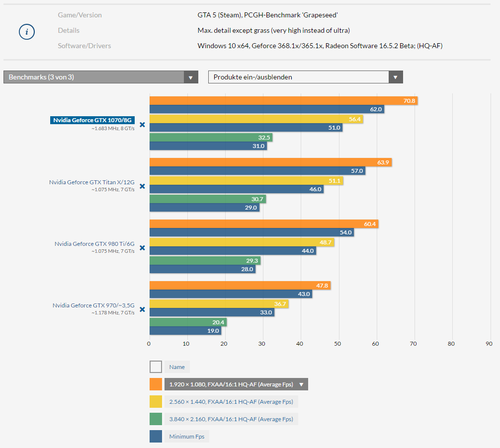Click the Game/Version label
This screenshot has width=500, height=448.
coord(80,15)
